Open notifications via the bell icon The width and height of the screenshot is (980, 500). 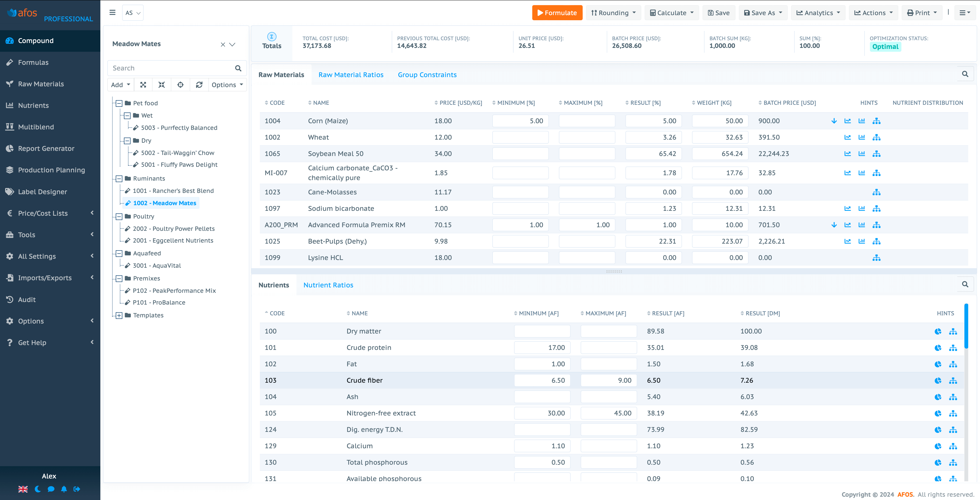(x=64, y=489)
